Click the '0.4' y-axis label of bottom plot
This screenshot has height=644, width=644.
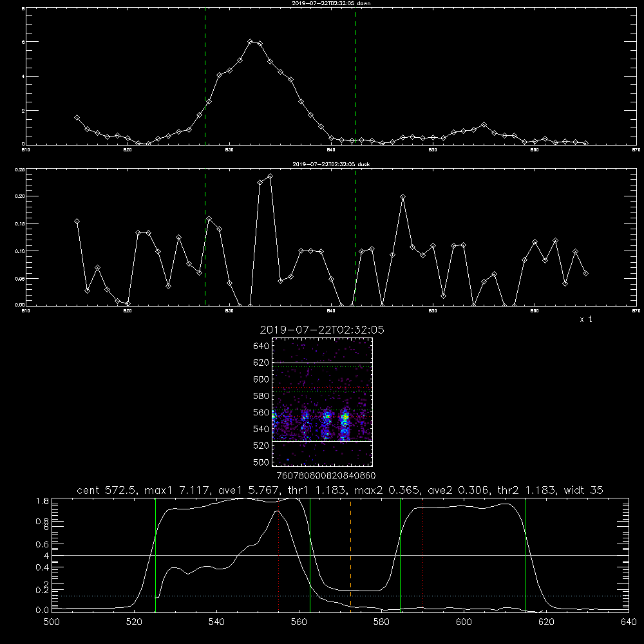(43, 567)
